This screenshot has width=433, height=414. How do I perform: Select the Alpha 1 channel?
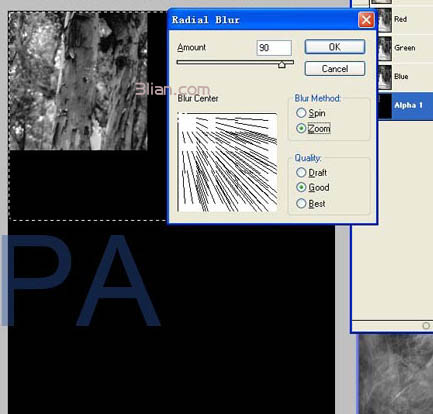pos(405,105)
